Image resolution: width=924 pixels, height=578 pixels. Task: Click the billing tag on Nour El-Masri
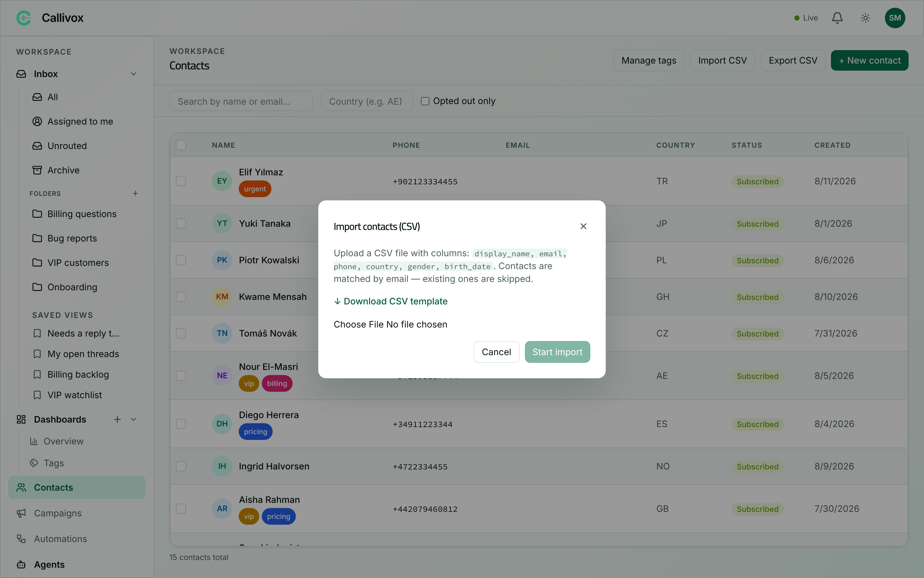[277, 383]
